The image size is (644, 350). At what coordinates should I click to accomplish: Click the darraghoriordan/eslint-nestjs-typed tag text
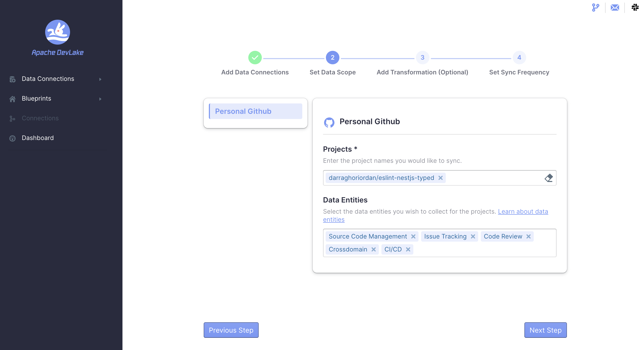coord(381,178)
